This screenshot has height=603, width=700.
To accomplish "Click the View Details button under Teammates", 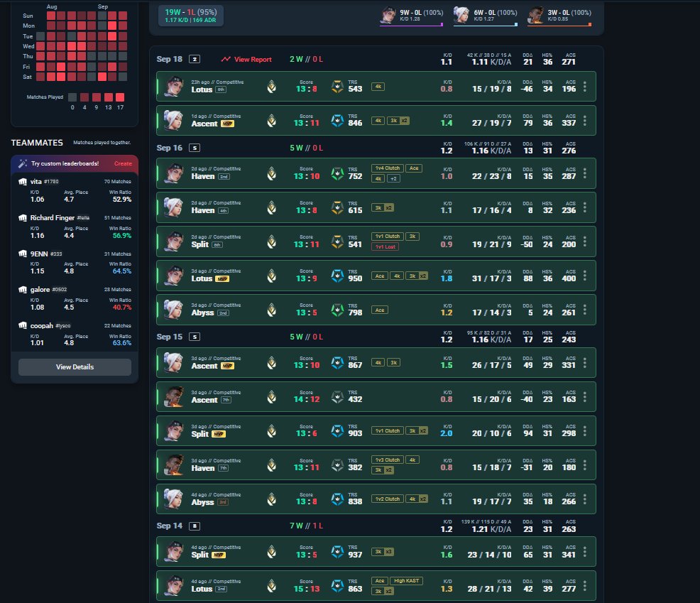I will (x=75, y=366).
